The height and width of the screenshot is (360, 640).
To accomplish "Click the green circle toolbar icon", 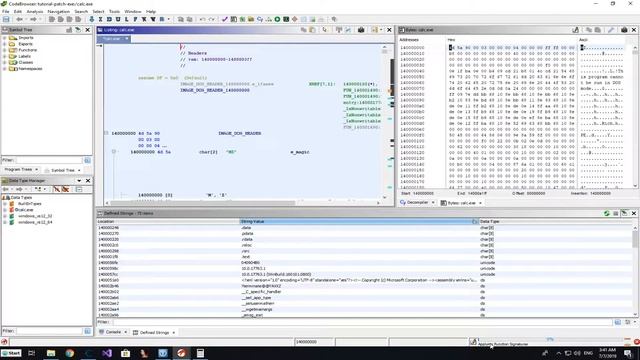I will pos(277,19).
